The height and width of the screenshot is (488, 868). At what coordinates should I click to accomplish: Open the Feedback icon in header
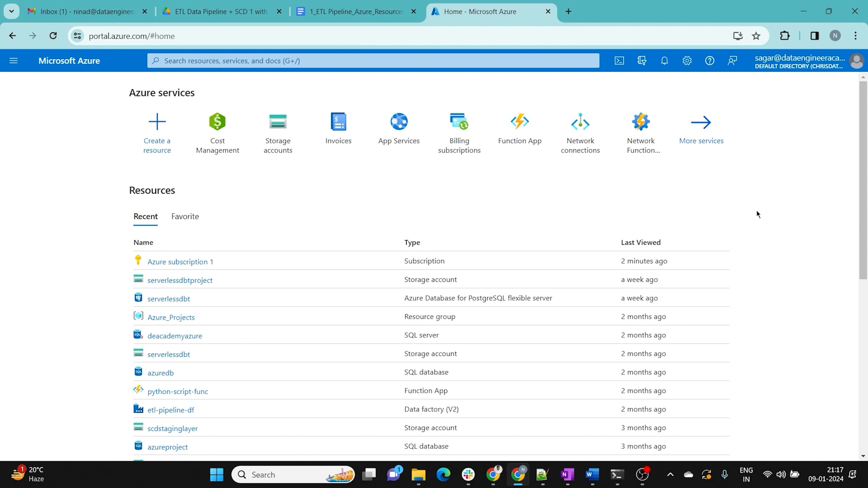click(732, 60)
